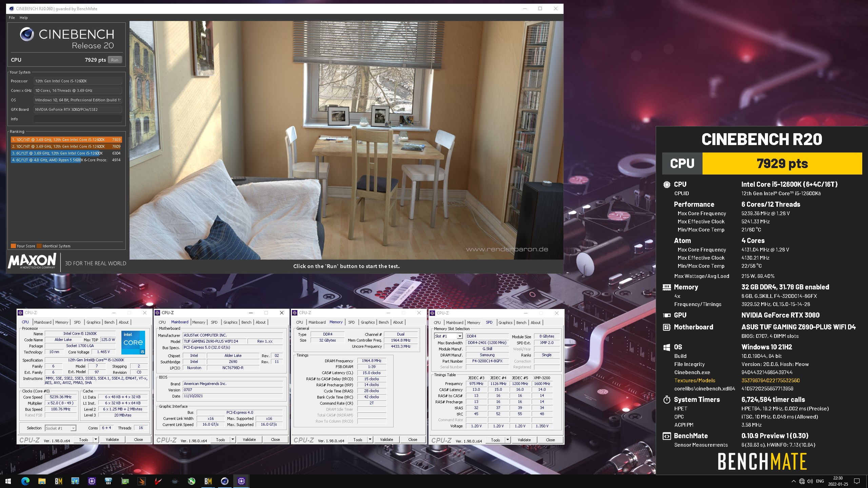This screenshot has width=868, height=488.
Task: Click Run next to the CPU score
Action: click(x=115, y=60)
